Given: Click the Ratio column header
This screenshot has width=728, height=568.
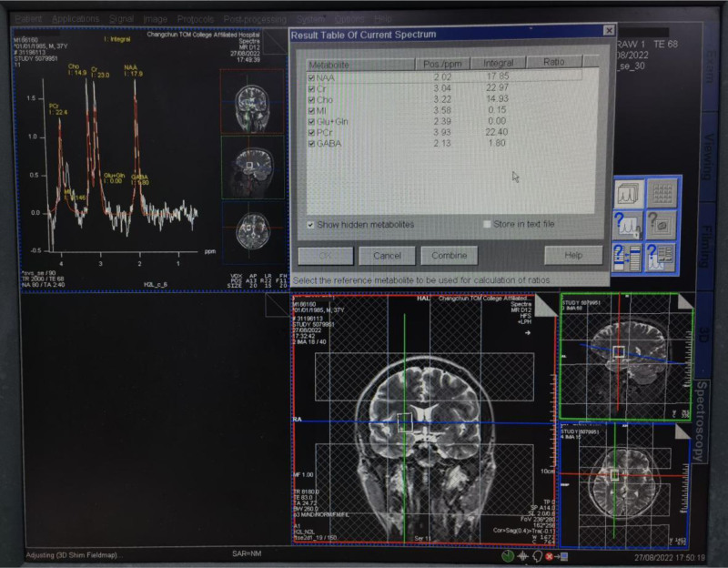Looking at the screenshot, I should coord(554,62).
